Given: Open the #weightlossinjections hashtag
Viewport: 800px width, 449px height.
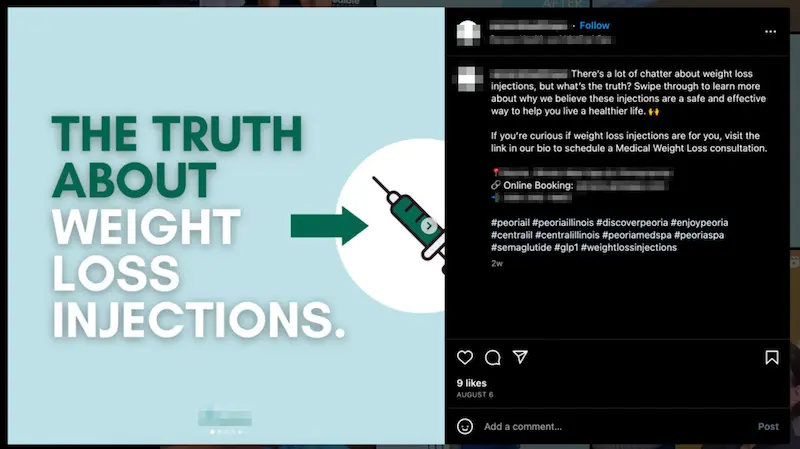Looking at the screenshot, I should [629, 247].
